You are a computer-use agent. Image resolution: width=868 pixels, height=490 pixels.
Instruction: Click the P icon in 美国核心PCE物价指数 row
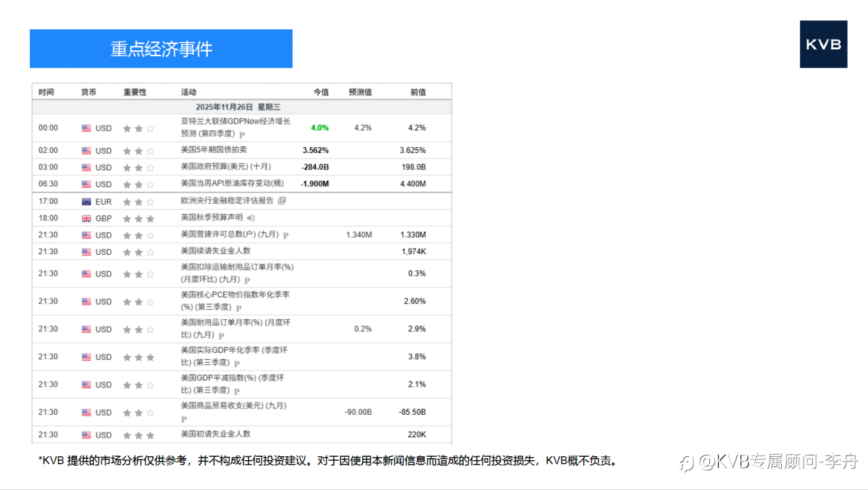239,308
